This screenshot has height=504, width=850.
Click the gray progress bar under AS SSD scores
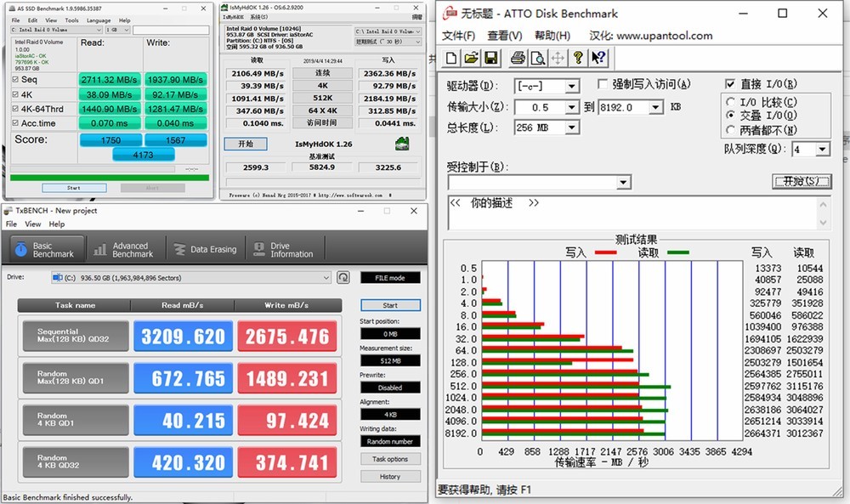point(92,169)
